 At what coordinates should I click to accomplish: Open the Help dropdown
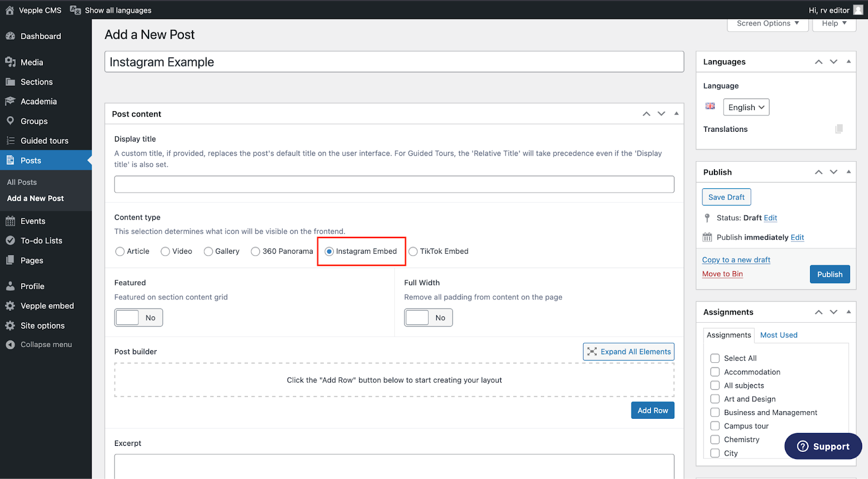point(834,23)
